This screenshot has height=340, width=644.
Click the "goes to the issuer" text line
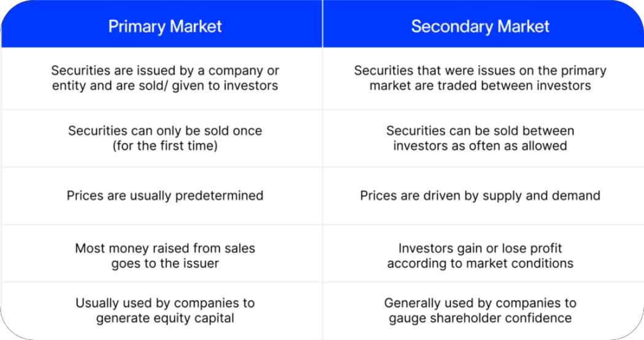click(165, 263)
